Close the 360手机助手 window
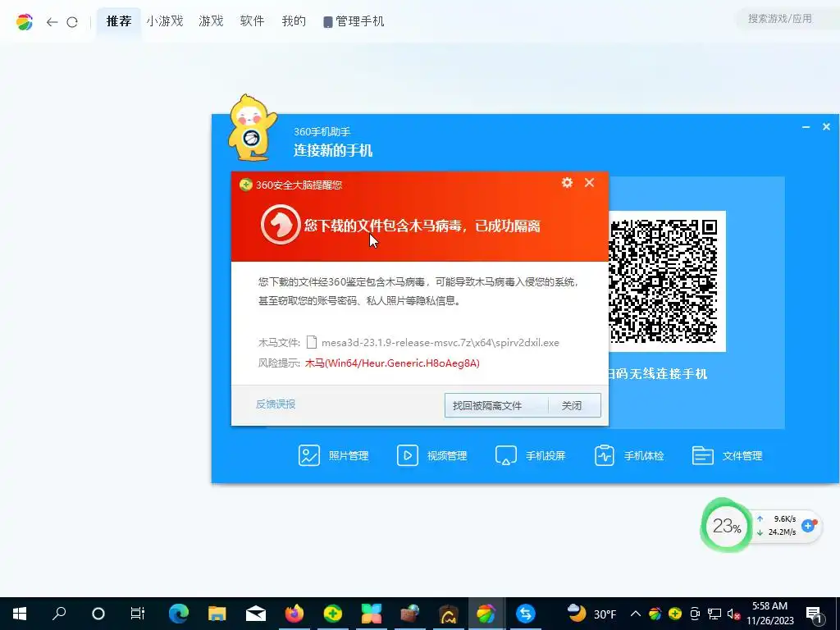Image resolution: width=840 pixels, height=630 pixels. click(x=826, y=127)
